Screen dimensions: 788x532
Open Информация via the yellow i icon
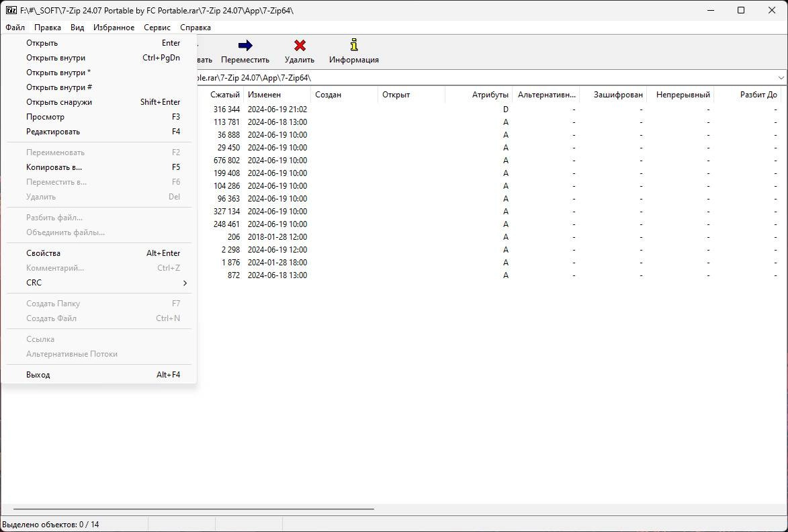[354, 45]
